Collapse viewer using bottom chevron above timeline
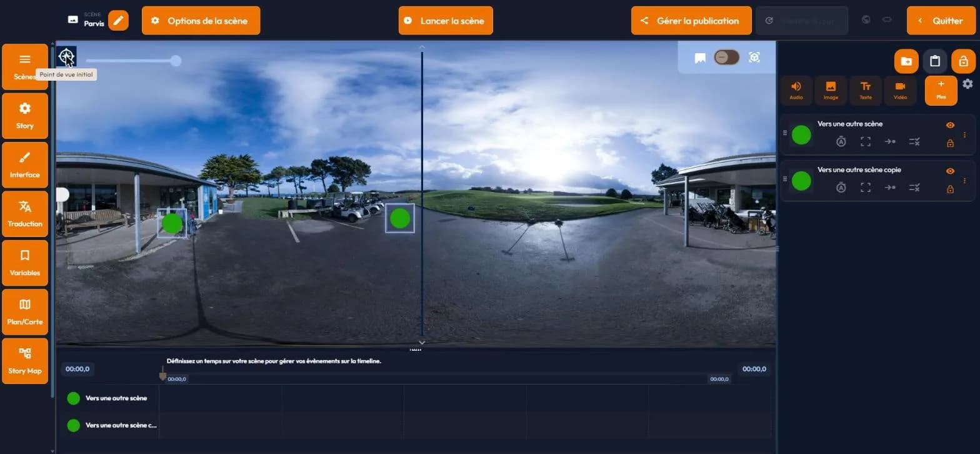 pyautogui.click(x=422, y=342)
